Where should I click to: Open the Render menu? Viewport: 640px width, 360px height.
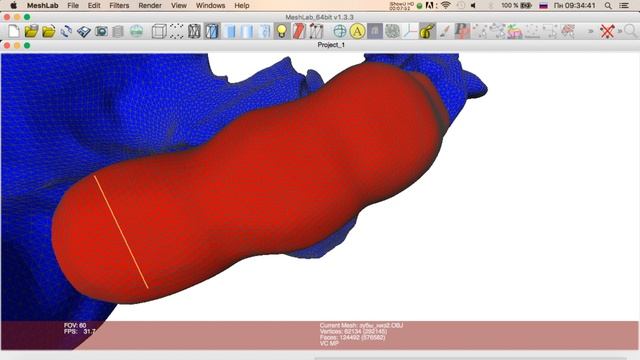[150, 5]
